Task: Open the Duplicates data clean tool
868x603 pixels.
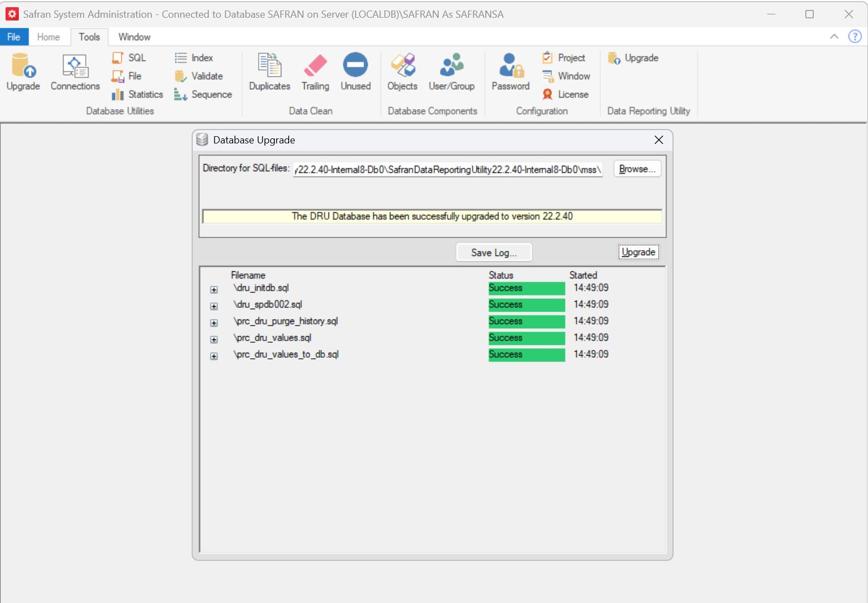Action: pos(270,72)
